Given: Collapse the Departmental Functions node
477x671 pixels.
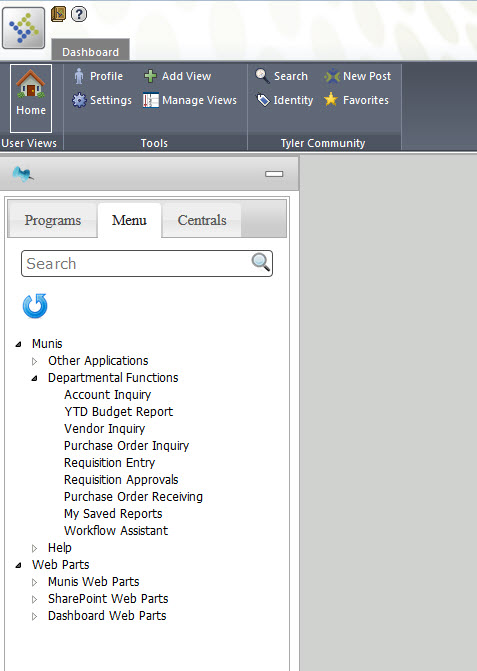Looking at the screenshot, I should tap(35, 378).
